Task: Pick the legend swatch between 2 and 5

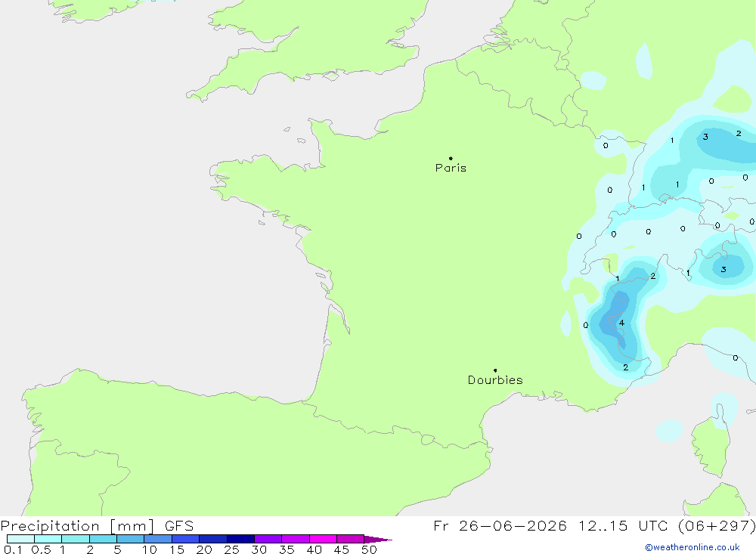Action: point(103,539)
